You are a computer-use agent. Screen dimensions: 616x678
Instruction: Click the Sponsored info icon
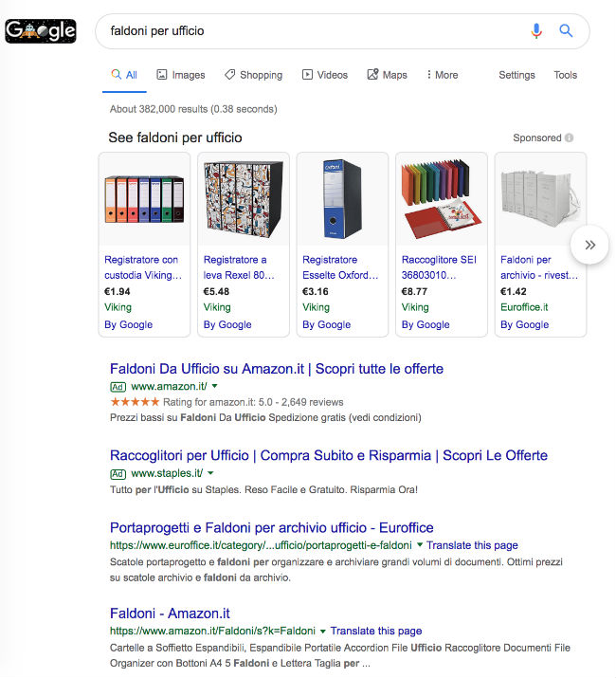(569, 137)
